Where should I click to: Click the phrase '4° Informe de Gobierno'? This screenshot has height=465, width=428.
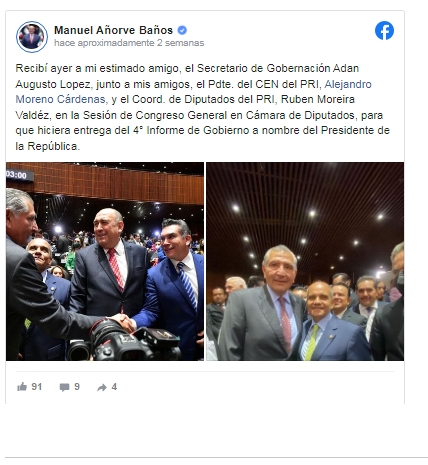tap(191, 130)
